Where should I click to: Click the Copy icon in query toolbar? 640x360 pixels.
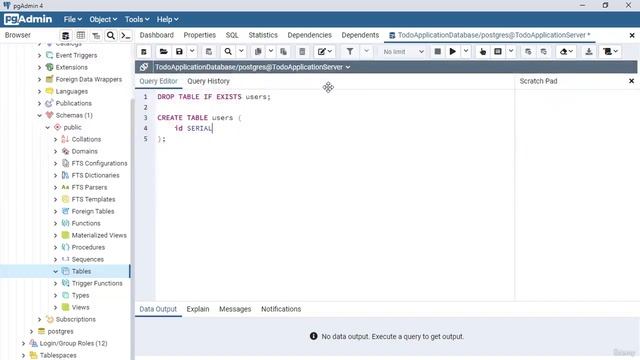coord(258,51)
